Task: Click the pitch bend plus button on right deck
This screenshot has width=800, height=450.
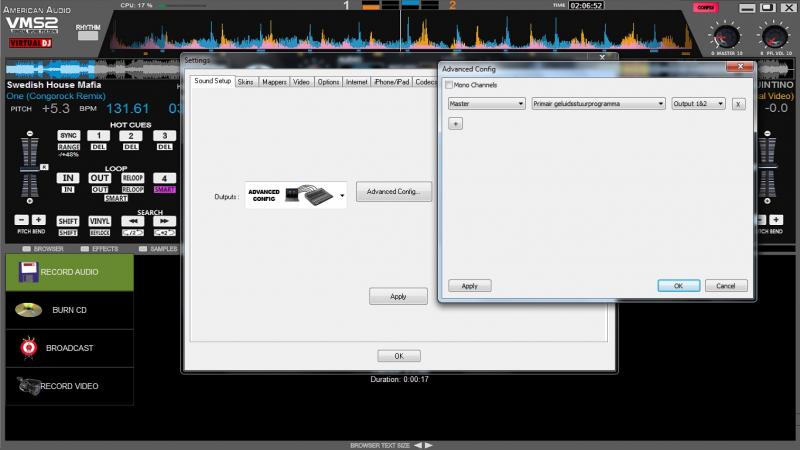Action: (x=776, y=220)
